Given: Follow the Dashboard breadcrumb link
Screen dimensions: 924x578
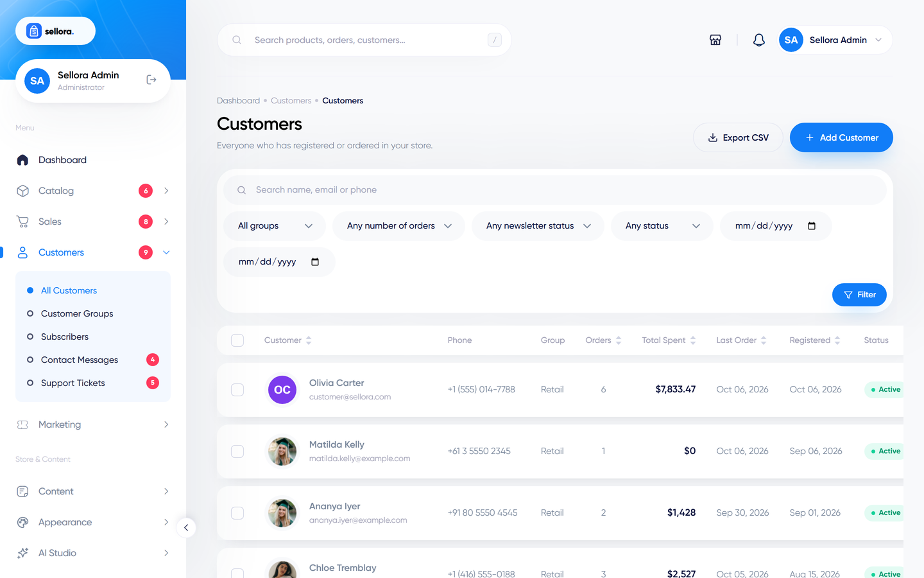Looking at the screenshot, I should pos(238,101).
